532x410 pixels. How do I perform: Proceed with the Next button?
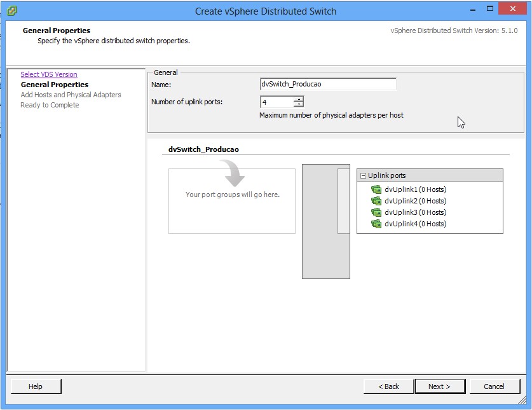point(439,386)
